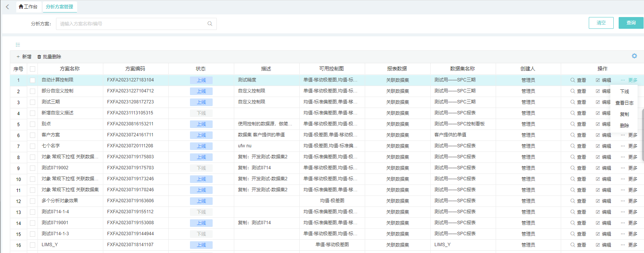Click the 查询 button
The image size is (644, 253).
click(x=631, y=23)
